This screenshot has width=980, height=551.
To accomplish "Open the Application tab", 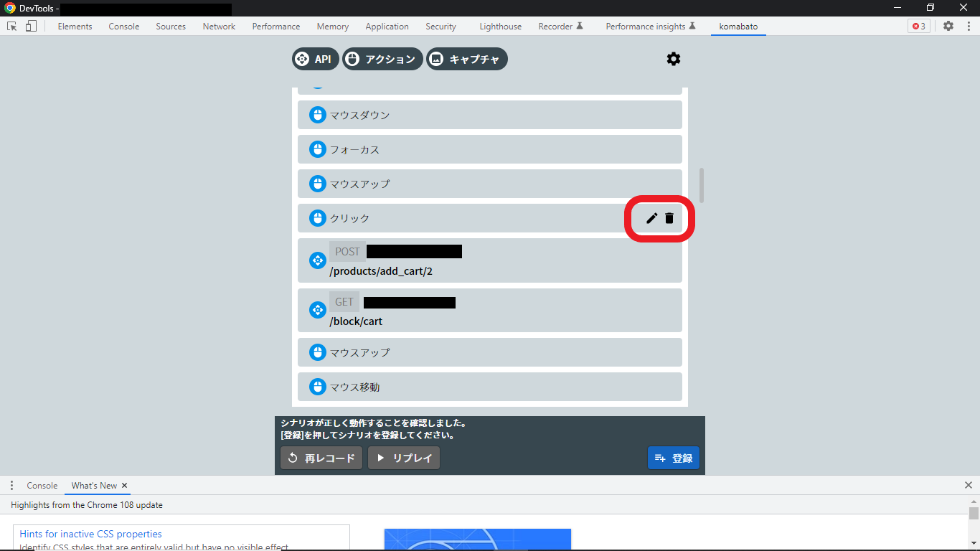I will click(387, 27).
